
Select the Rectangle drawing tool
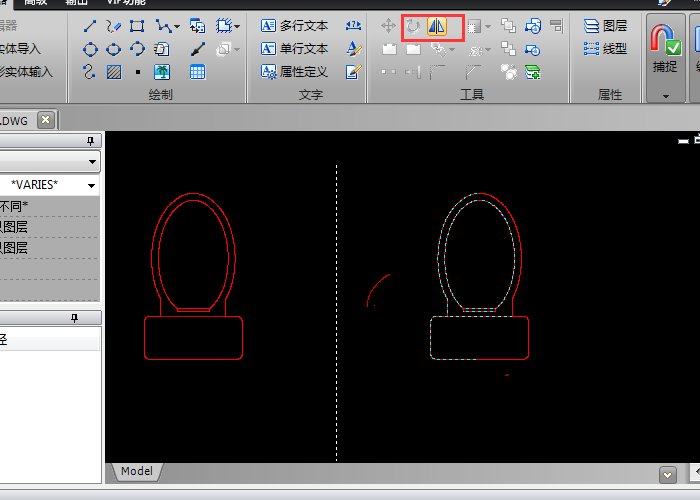click(137, 26)
